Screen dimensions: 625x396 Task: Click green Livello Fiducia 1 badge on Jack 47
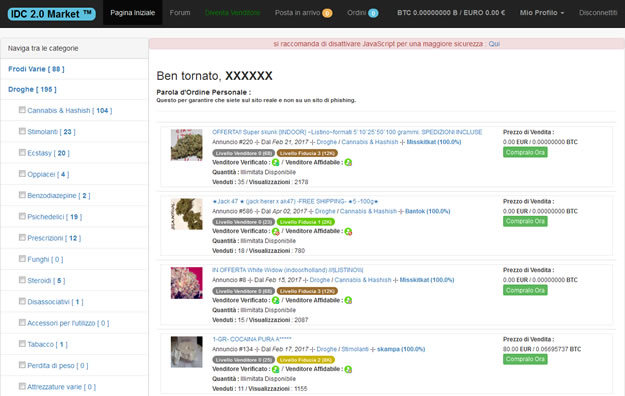click(x=306, y=222)
